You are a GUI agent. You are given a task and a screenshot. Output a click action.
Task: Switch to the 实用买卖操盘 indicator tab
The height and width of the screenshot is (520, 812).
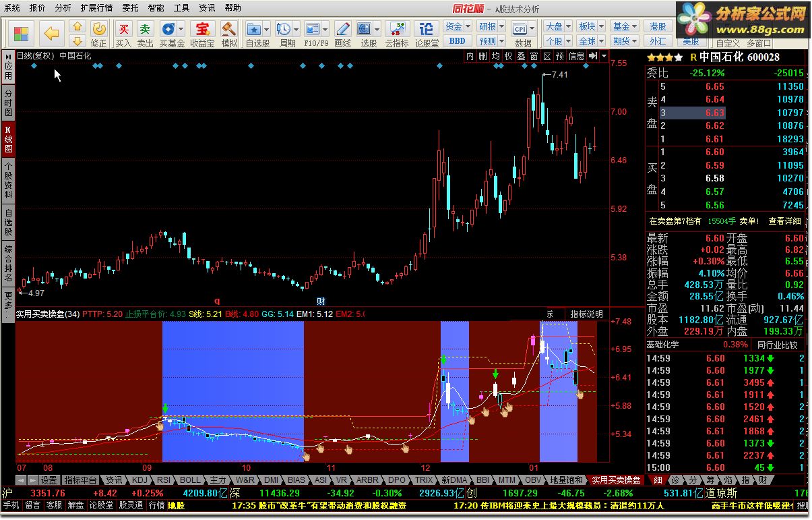616,480
